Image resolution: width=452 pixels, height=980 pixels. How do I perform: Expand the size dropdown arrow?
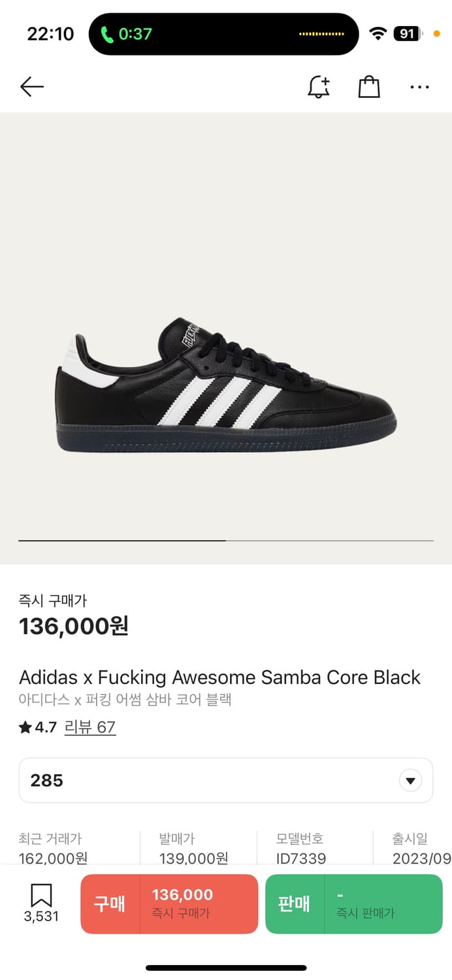tap(410, 780)
